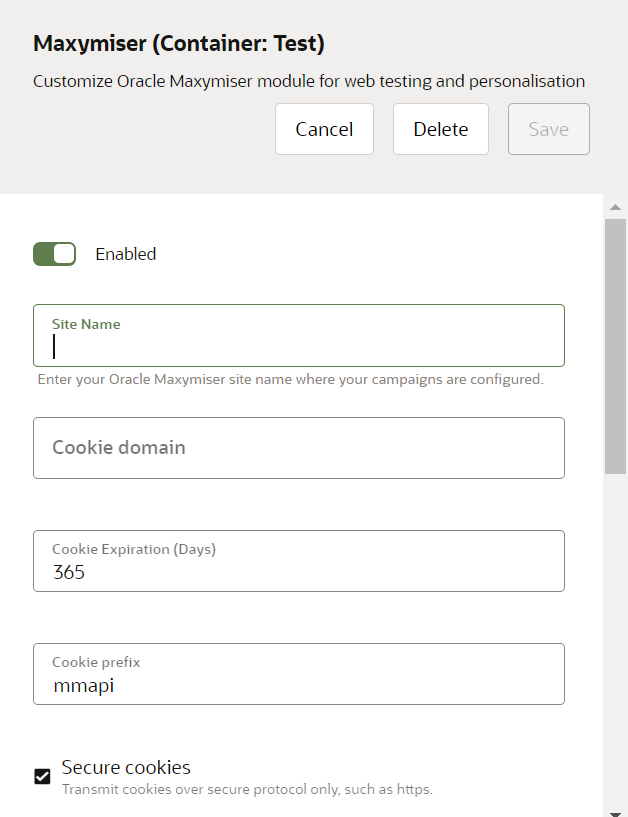
Task: Select the Cookie Expiration (Days) field
Action: pyautogui.click(x=298, y=561)
